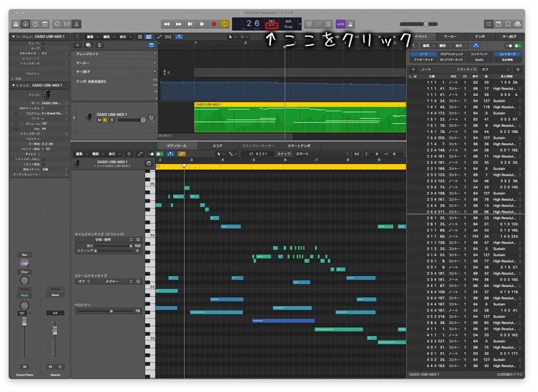
Task: Open the tracks area 機能 menu
Action: (x=108, y=37)
